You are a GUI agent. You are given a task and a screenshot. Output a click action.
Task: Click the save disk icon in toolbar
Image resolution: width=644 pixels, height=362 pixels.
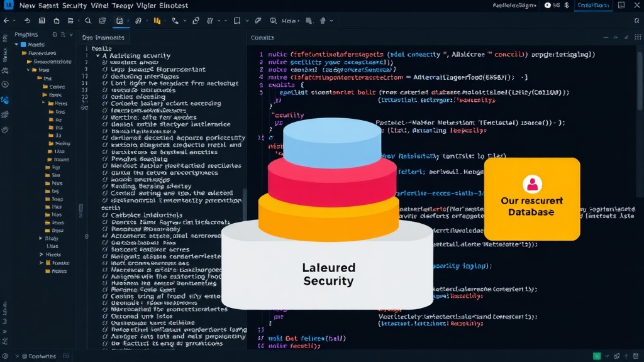tap(42, 21)
